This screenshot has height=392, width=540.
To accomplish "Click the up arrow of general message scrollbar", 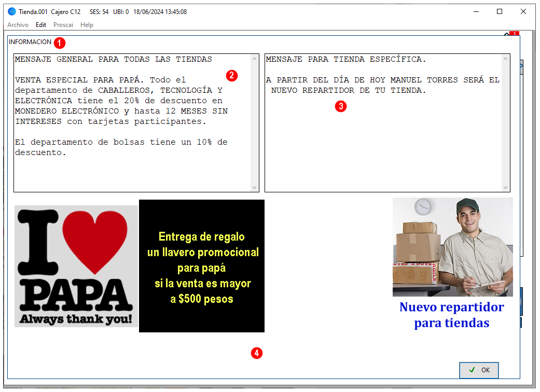I will point(255,59).
